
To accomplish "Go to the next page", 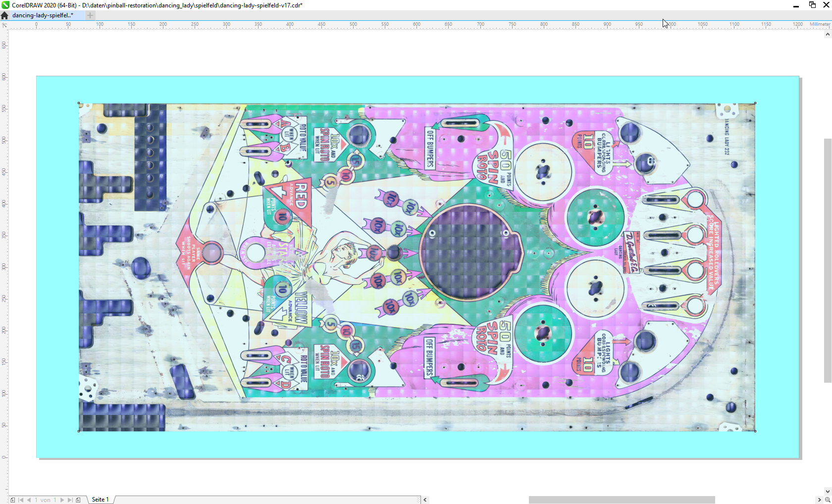I will pyautogui.click(x=62, y=500).
